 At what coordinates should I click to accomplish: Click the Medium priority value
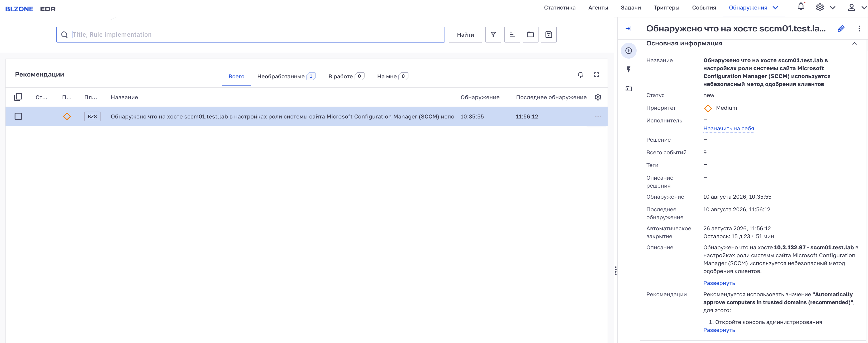tap(726, 108)
